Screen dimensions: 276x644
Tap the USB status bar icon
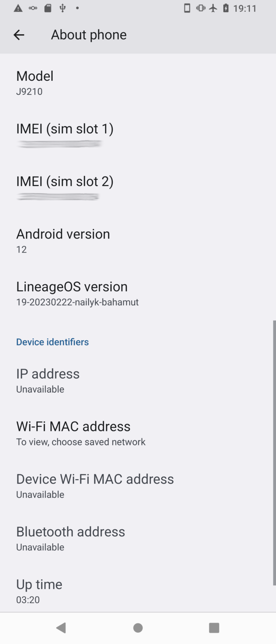(62, 8)
